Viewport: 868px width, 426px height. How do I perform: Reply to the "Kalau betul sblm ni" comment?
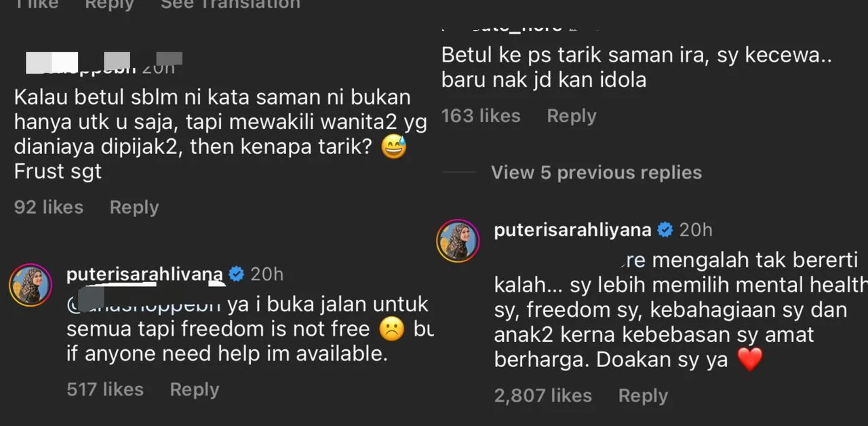pyautogui.click(x=134, y=207)
